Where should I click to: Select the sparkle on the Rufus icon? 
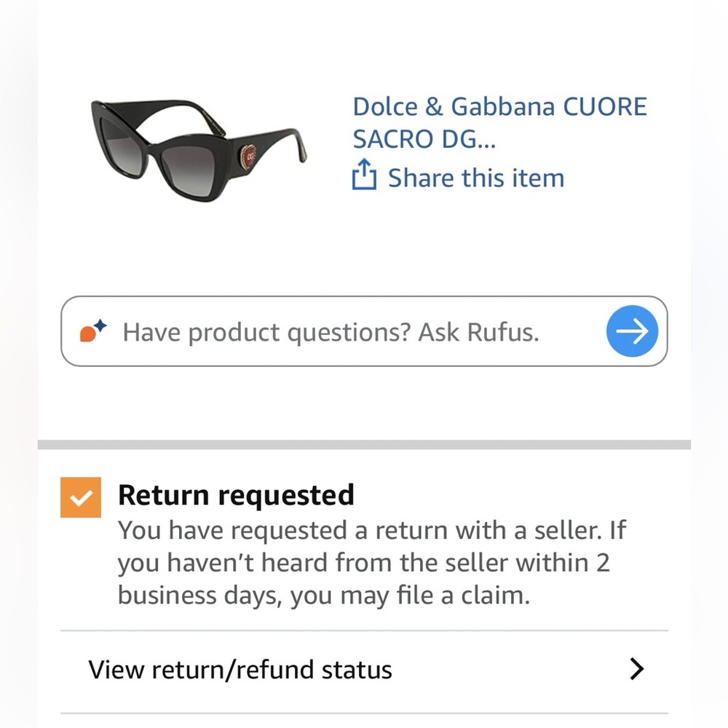coord(102,323)
